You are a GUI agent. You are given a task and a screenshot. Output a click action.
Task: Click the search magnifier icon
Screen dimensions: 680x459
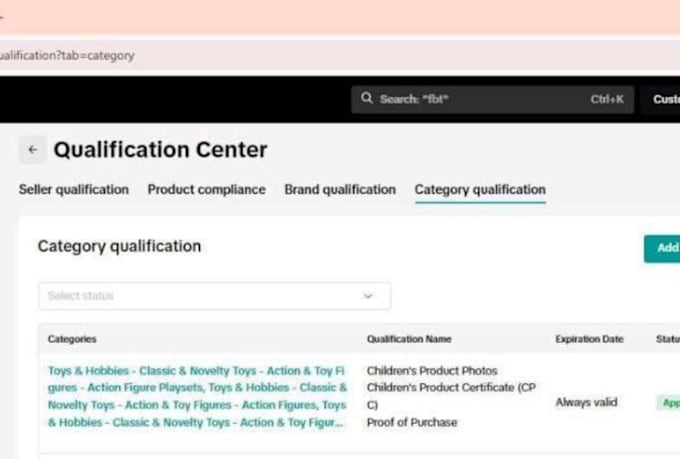[x=367, y=98]
